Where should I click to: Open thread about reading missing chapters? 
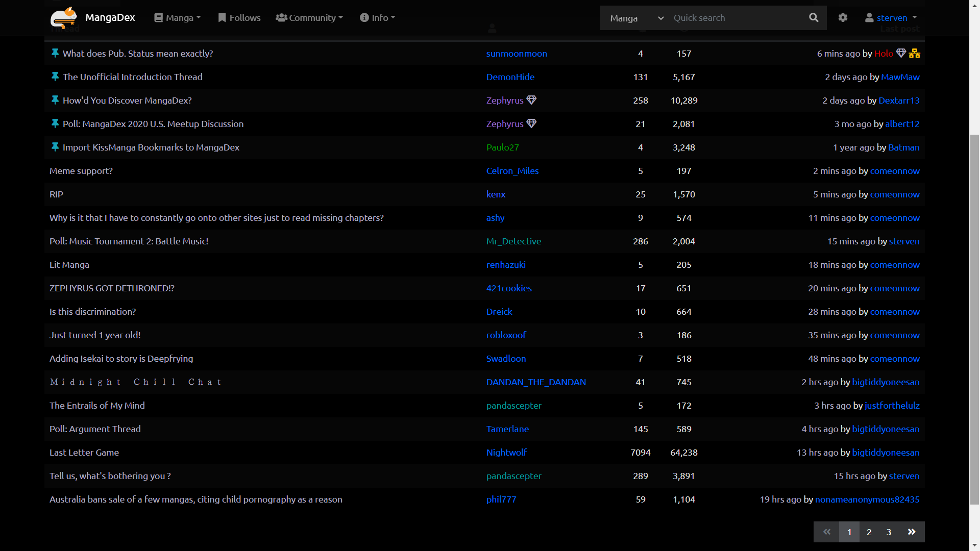coord(216,217)
